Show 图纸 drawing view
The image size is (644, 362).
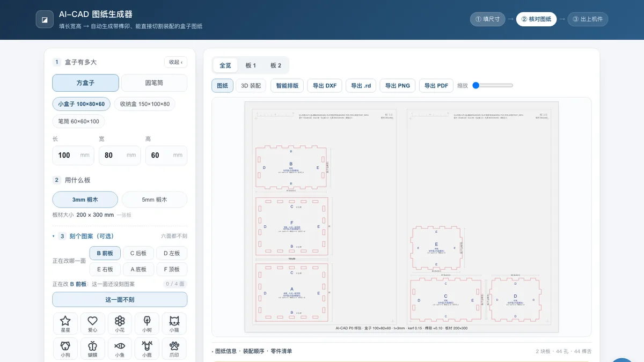[x=222, y=86]
